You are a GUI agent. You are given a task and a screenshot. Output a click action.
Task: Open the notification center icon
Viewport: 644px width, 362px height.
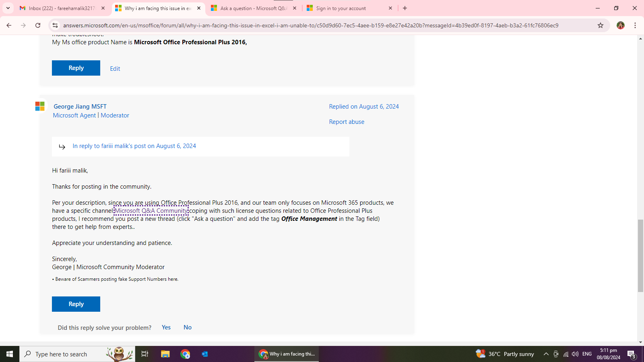coord(632,354)
